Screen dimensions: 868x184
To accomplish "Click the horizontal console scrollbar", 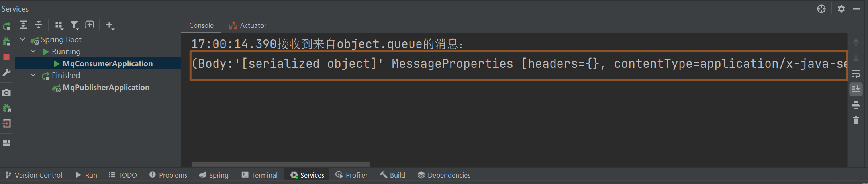I will click(x=280, y=164).
